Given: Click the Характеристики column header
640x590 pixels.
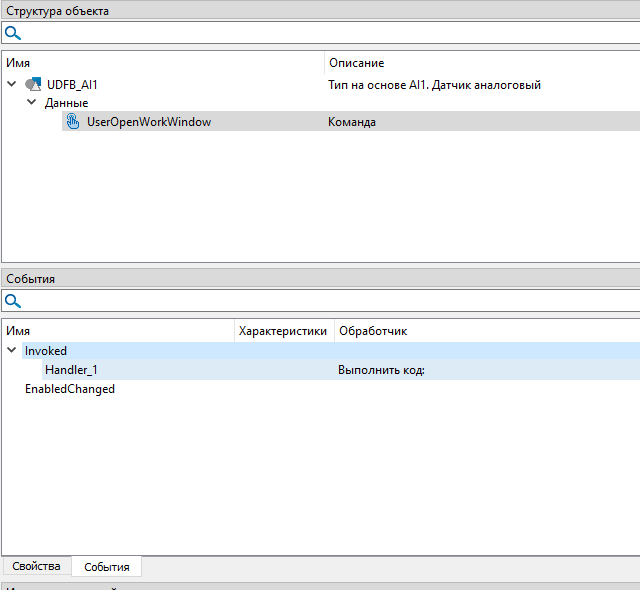Looking at the screenshot, I should coord(283,331).
